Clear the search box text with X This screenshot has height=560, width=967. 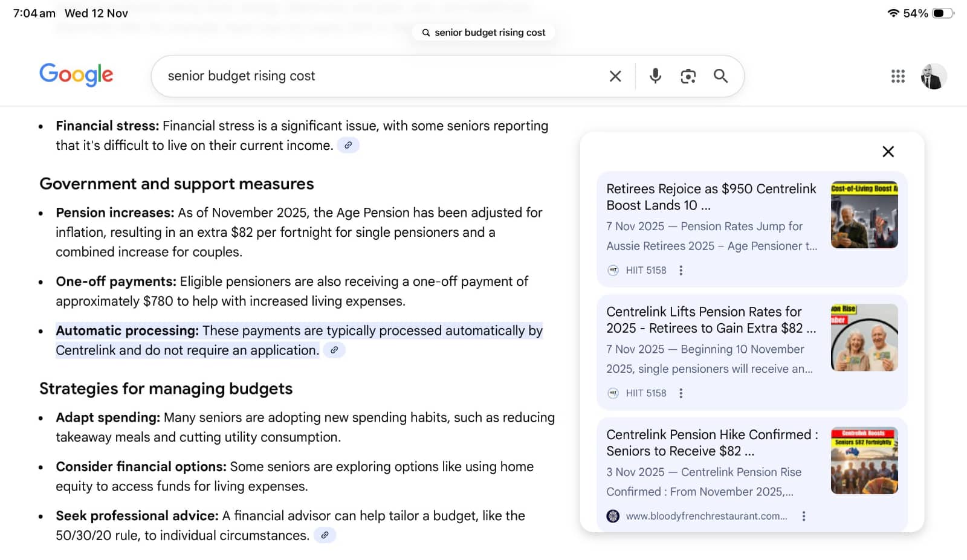(615, 76)
